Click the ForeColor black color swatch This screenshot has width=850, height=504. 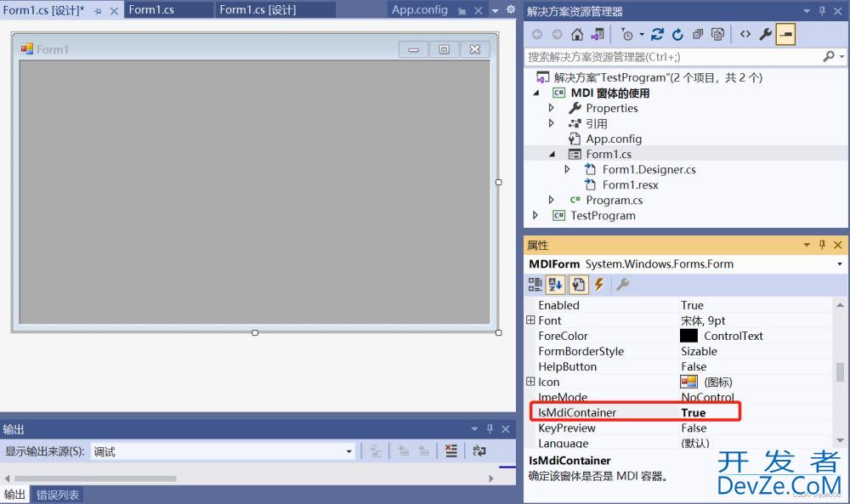click(x=689, y=336)
